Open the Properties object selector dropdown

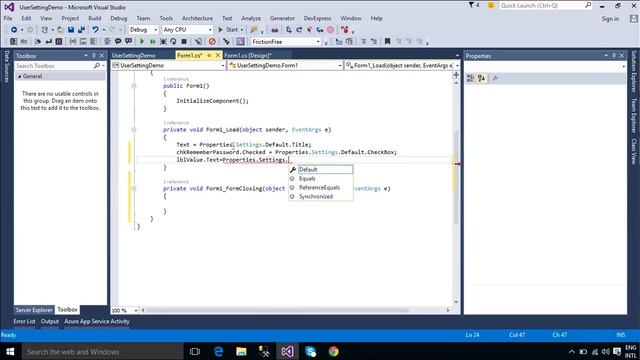[623, 66]
